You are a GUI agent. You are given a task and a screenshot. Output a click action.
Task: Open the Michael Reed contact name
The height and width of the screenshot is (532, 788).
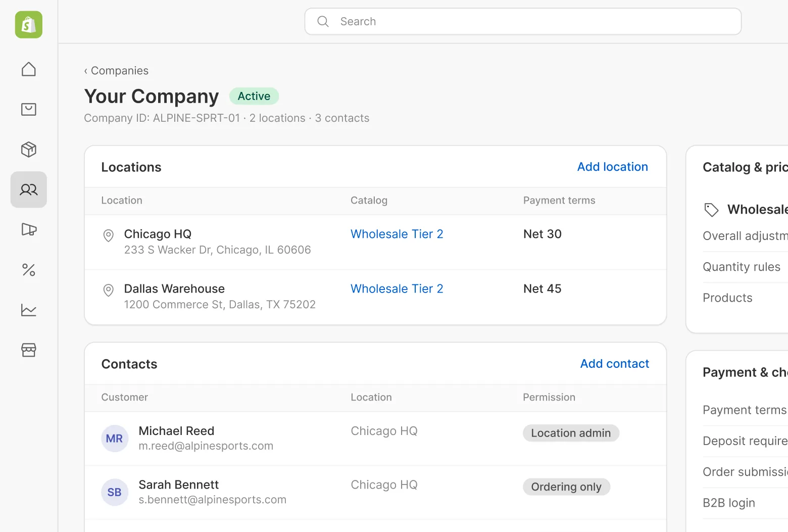176,431
